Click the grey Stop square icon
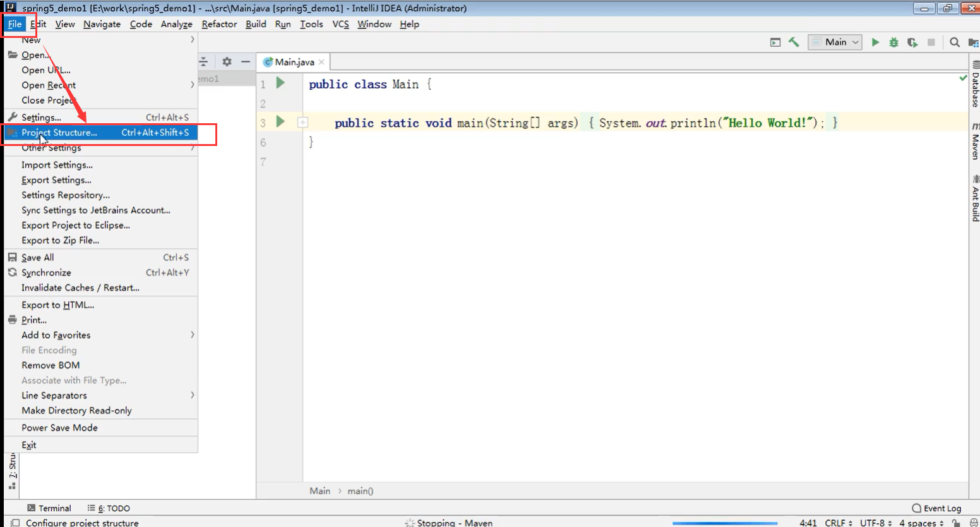This screenshot has height=527, width=980. (931, 42)
